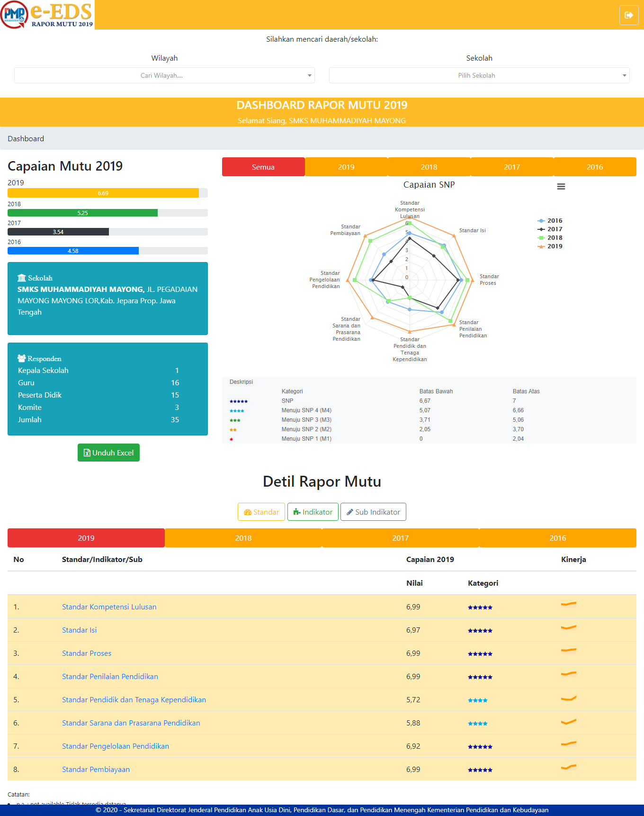Viewport: 644px width, 816px height.
Task: Click the blue 2016 progress bar 4.58
Action: (73, 251)
